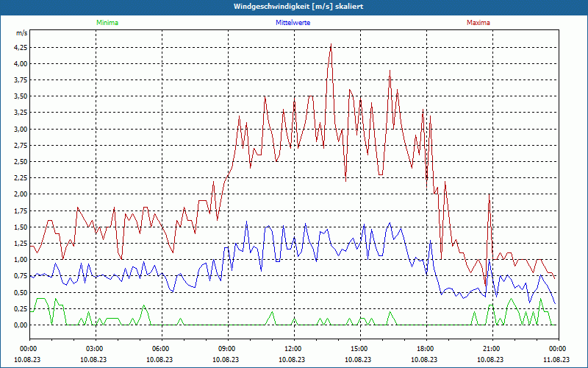Click the 4,00 y-axis value
This screenshot has width=588, height=368.
point(21,64)
